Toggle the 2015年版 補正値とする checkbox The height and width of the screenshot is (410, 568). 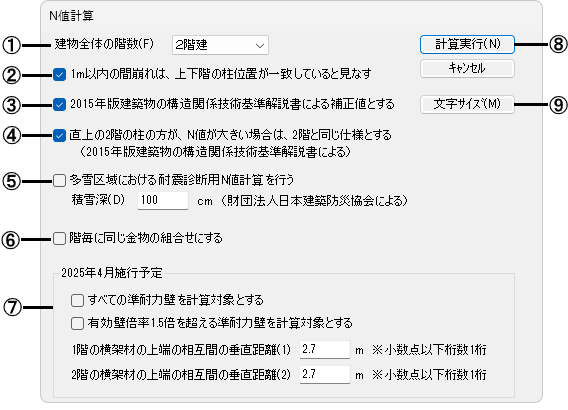point(59,105)
